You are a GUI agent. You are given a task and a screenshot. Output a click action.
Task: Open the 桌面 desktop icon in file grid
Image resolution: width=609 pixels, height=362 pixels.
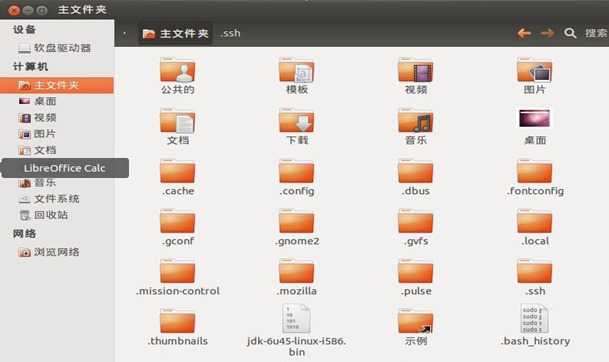534,126
